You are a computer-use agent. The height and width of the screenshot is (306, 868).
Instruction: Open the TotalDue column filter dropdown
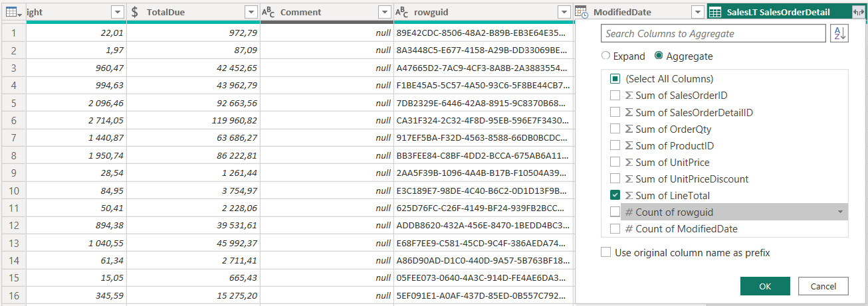(251, 12)
